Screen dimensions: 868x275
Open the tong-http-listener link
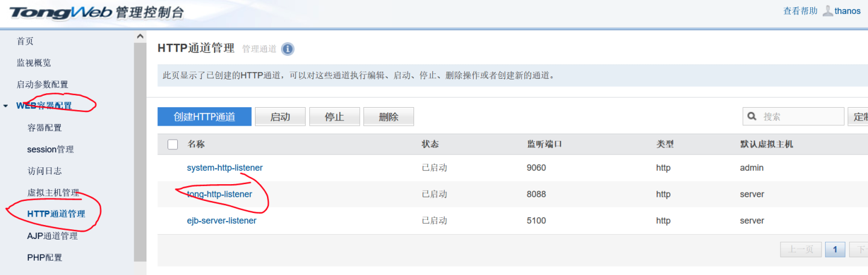(219, 194)
